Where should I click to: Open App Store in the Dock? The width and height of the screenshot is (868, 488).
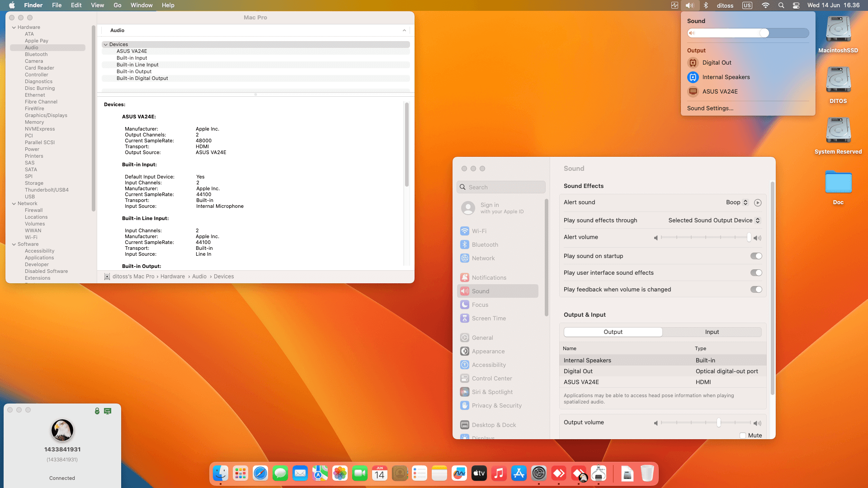519,473
